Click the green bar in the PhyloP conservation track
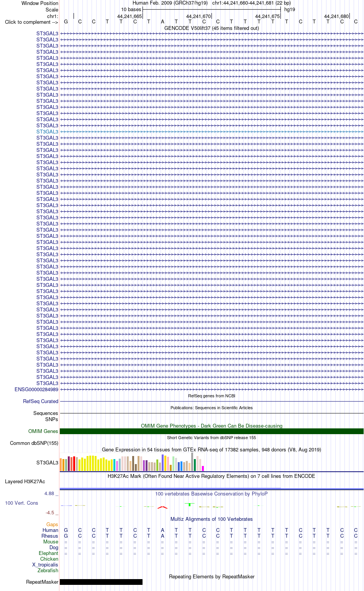Screen dimensions: 364x591 tap(190, 504)
